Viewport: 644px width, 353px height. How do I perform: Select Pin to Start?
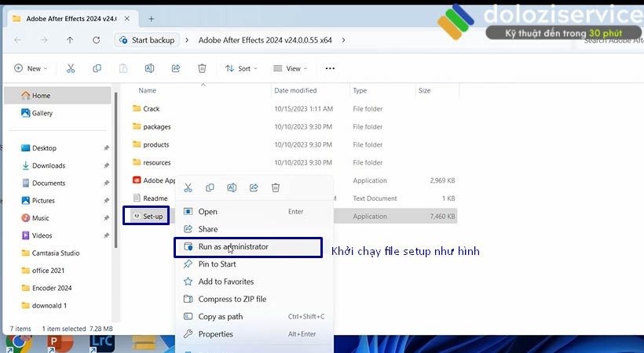tap(254, 264)
